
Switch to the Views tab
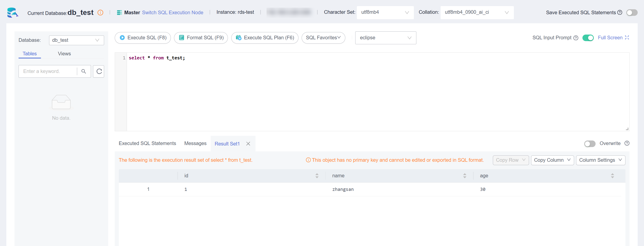[x=64, y=54]
